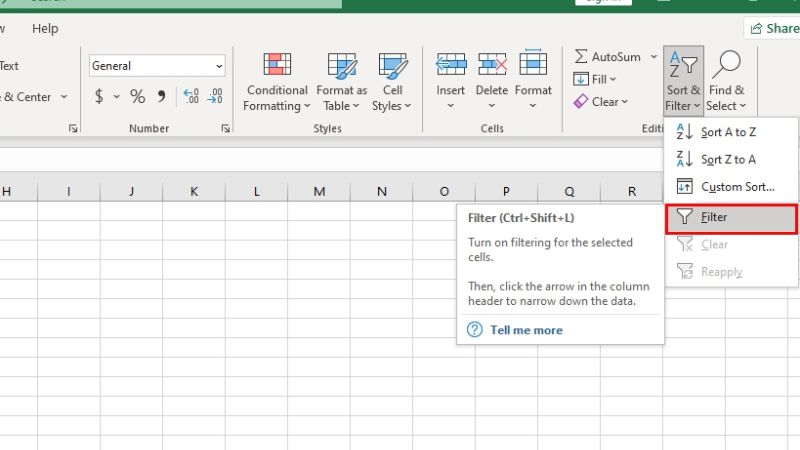Screen dimensions: 800x450
Task: Open the Fill menu
Action: (x=595, y=79)
